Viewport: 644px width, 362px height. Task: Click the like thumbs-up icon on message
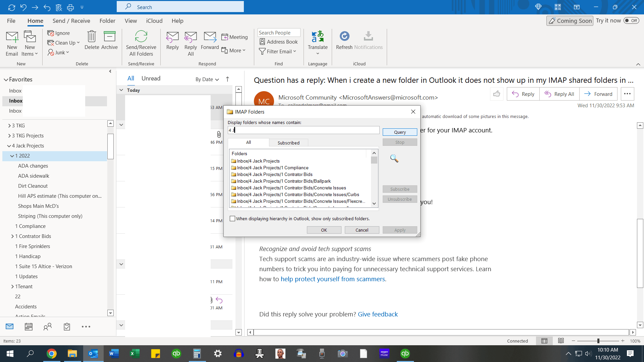pos(497,94)
